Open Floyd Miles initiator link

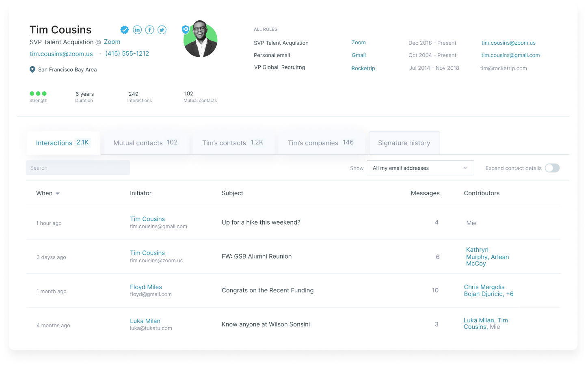(146, 287)
